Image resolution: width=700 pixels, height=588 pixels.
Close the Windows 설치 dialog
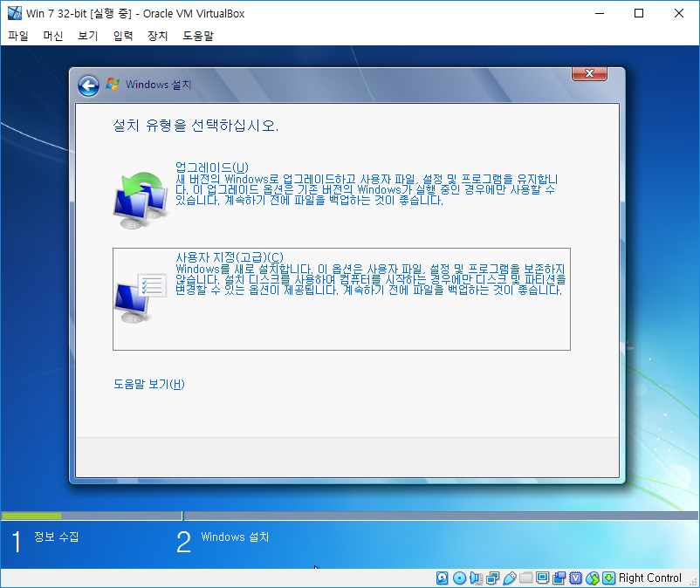589,73
